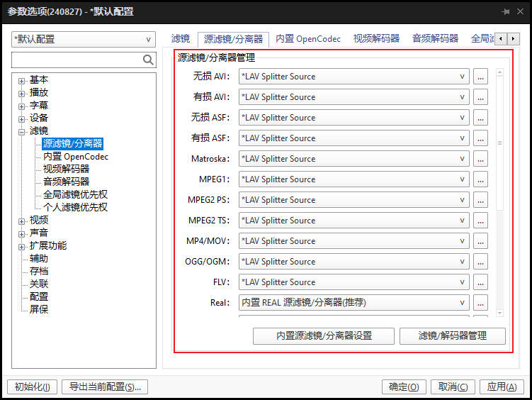Open the ellipsis button for 有损 AVI
This screenshot has width=532, height=400.
point(480,97)
